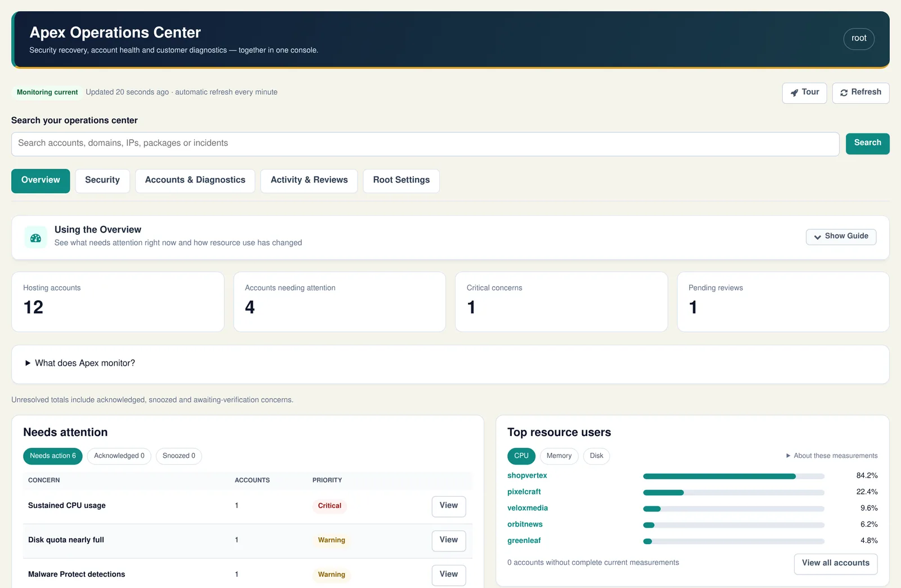
Task: Click View all accounts button
Action: 836,564
